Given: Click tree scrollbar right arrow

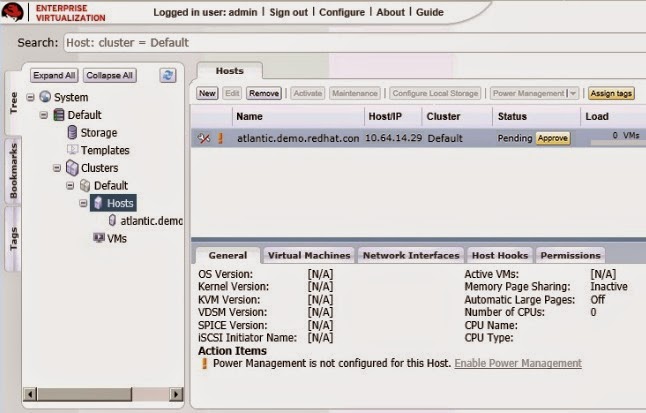Looking at the screenshot, I should click(176, 394).
